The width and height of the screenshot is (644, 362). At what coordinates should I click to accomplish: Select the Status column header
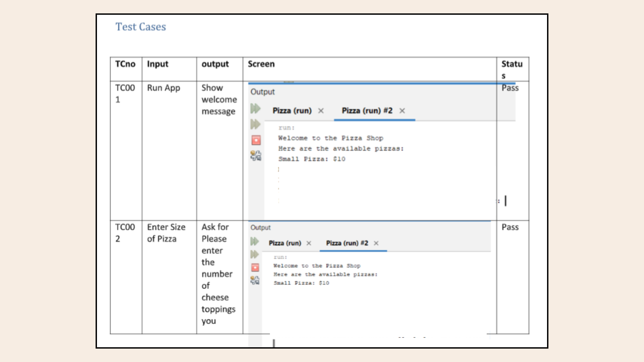click(512, 70)
